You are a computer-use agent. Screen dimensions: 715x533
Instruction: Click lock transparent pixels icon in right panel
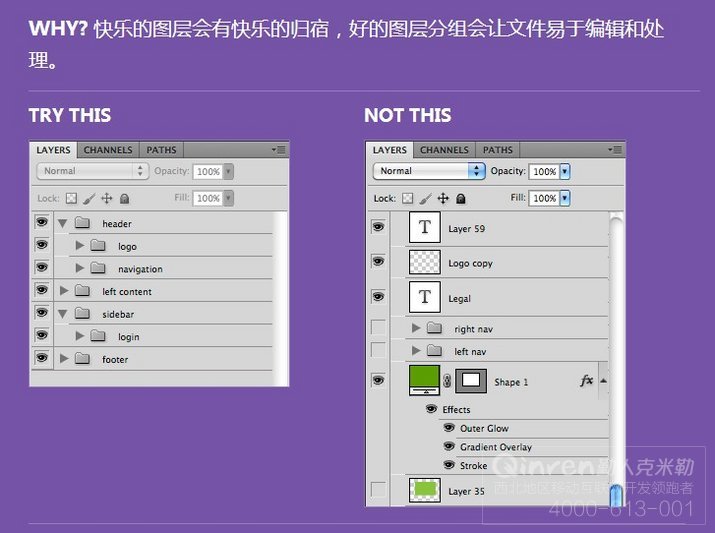[x=407, y=198]
